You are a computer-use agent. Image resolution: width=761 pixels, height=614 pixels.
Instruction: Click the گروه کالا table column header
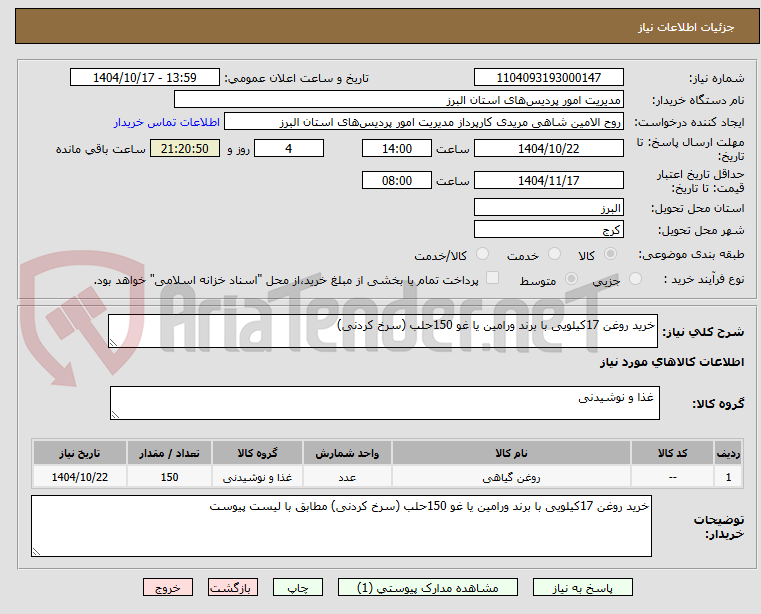click(x=257, y=453)
